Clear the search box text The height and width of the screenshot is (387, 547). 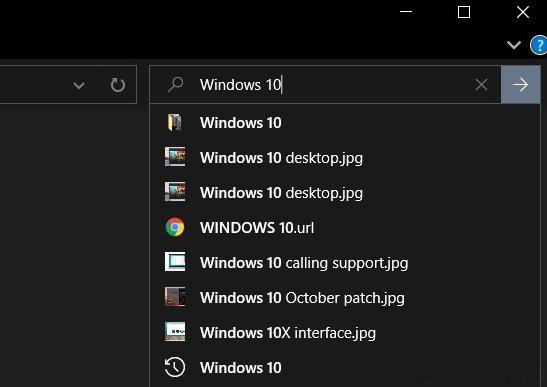point(481,84)
